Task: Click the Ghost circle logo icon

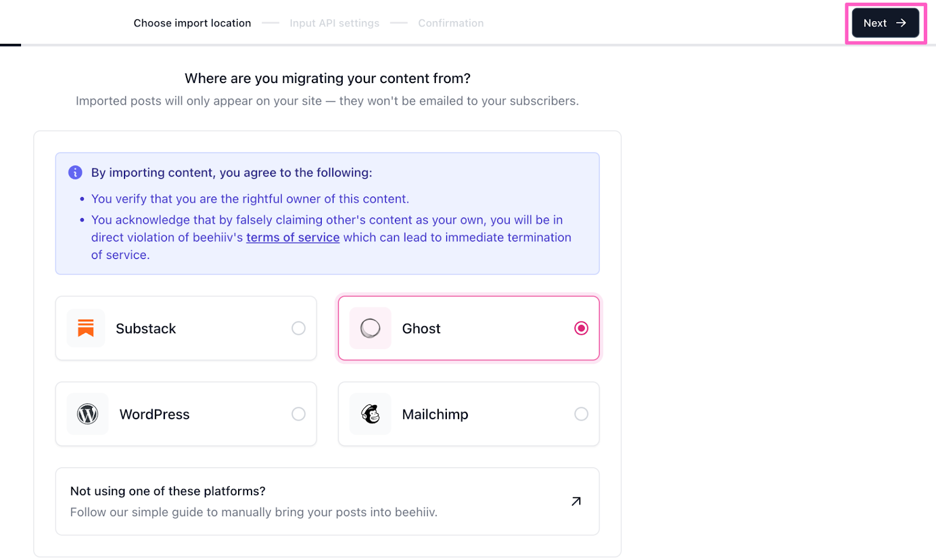Action: pos(370,328)
